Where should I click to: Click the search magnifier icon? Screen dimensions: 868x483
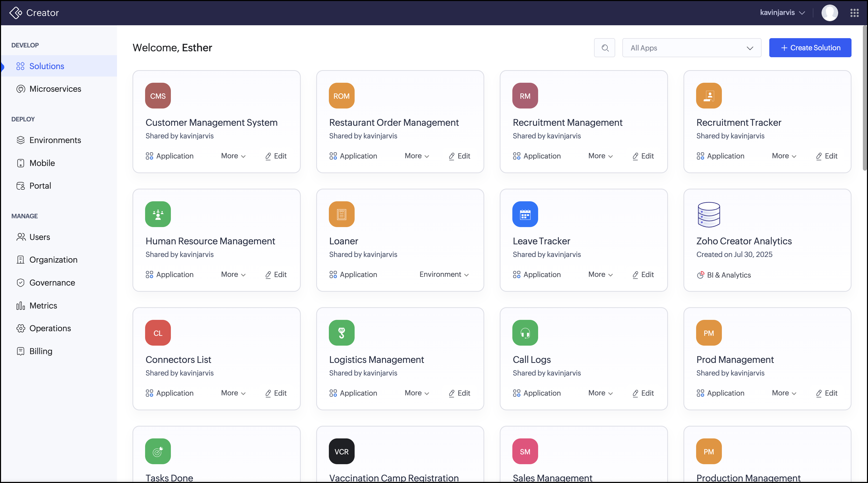click(605, 48)
